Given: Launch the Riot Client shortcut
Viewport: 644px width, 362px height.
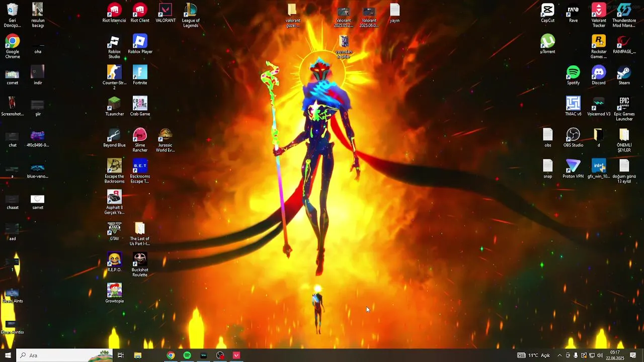Looking at the screenshot, I should click(140, 13).
